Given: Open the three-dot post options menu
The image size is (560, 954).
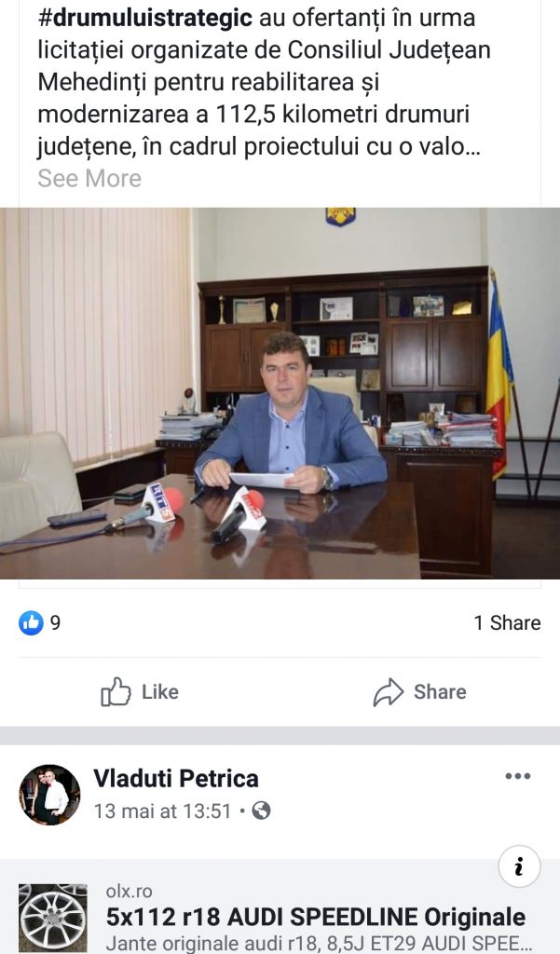Looking at the screenshot, I should (517, 776).
